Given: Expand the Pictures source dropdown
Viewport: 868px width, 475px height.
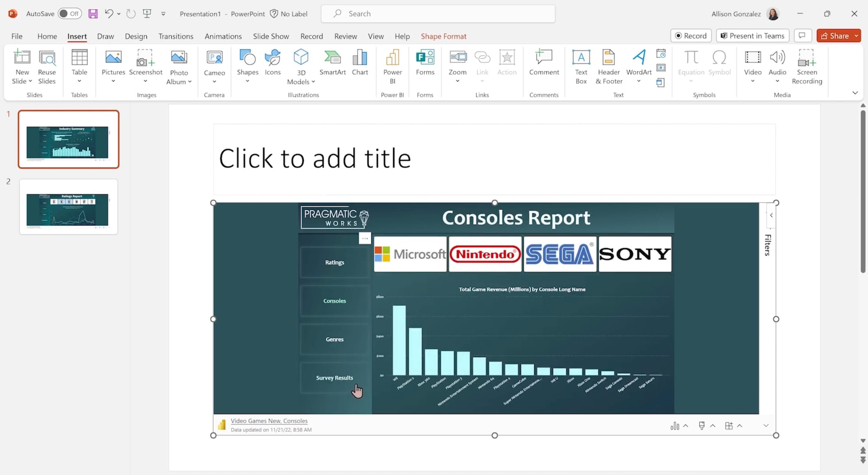Looking at the screenshot, I should [x=113, y=81].
